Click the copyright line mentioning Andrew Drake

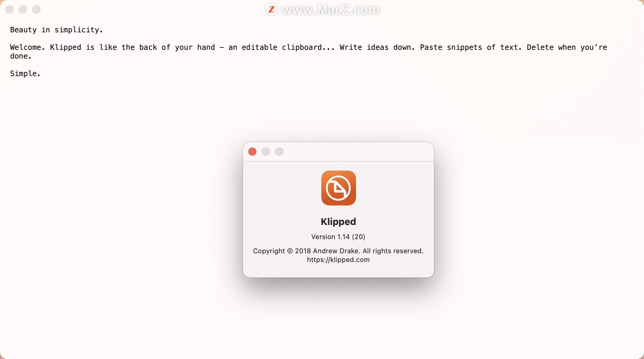338,251
